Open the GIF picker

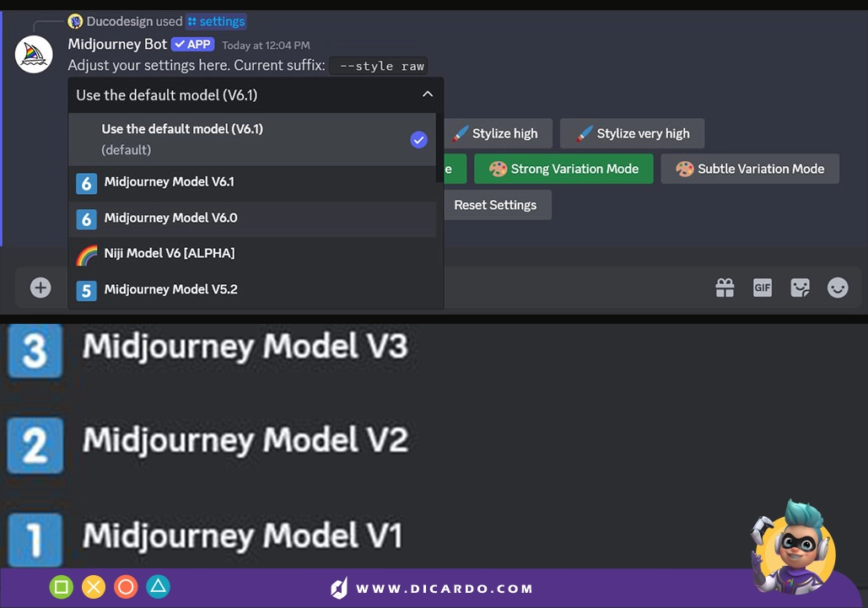[763, 288]
